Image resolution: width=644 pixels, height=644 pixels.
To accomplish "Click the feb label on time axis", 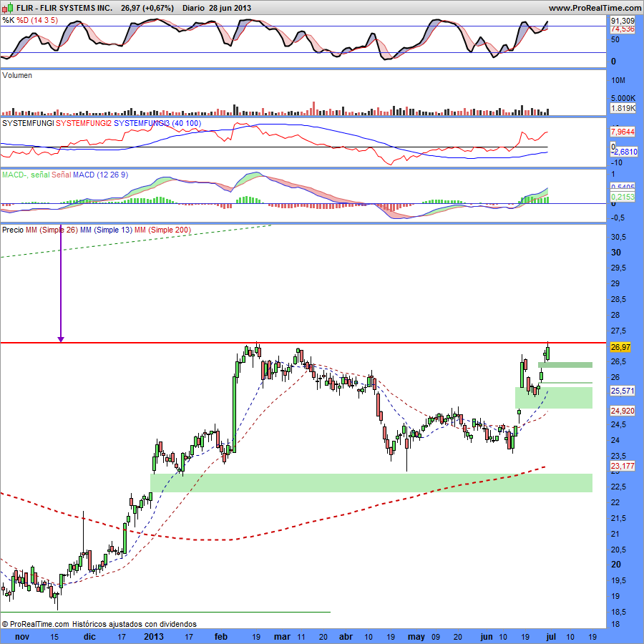I will (x=221, y=637).
